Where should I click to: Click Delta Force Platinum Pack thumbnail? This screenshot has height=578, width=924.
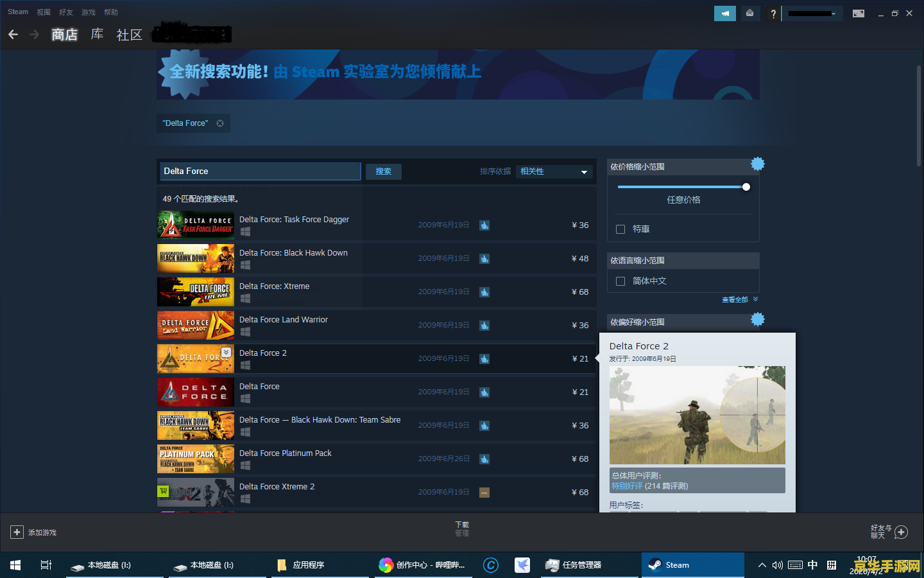[x=196, y=459]
